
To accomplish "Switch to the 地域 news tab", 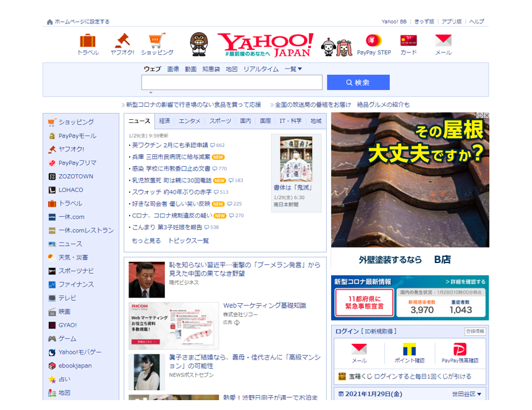I will tap(316, 121).
